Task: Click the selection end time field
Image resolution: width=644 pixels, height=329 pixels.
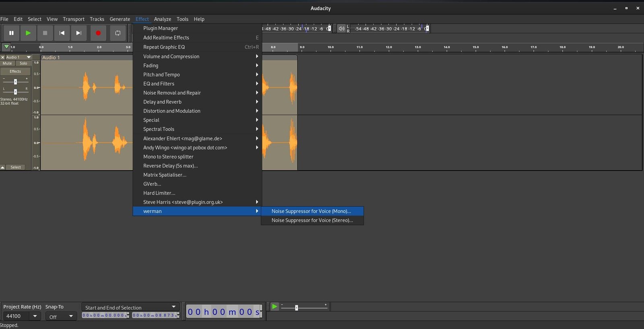Action: [x=156, y=315]
